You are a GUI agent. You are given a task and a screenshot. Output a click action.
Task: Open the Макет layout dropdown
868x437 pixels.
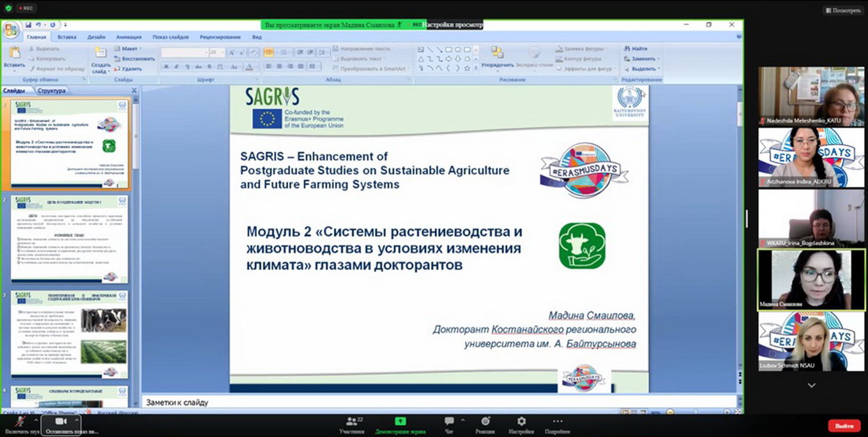128,49
